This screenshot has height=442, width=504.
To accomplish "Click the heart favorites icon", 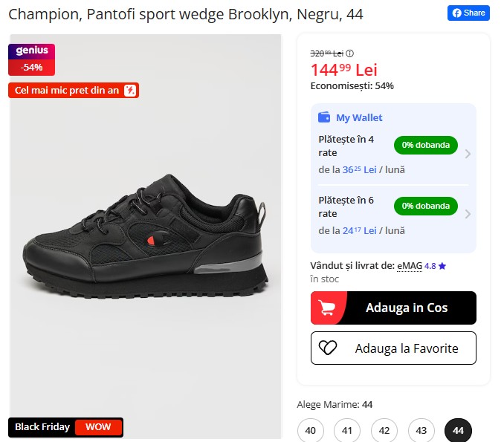I will click(328, 348).
